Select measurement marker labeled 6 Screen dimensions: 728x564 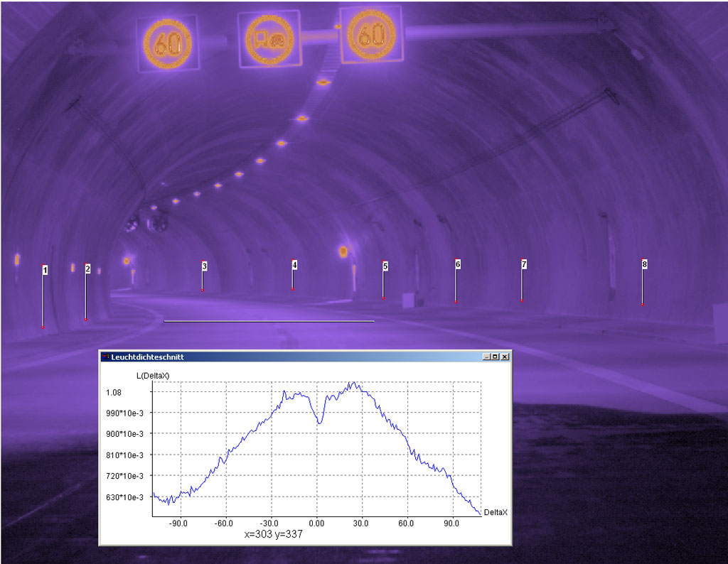click(x=458, y=264)
